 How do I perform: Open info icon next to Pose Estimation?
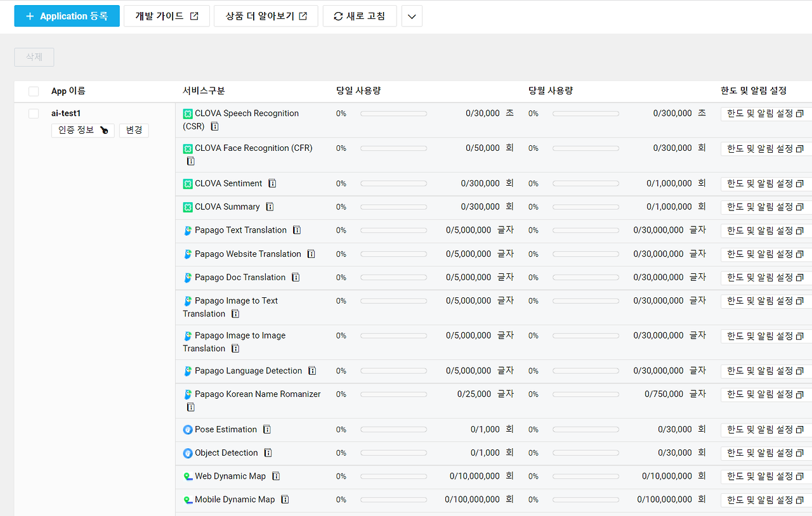point(267,429)
